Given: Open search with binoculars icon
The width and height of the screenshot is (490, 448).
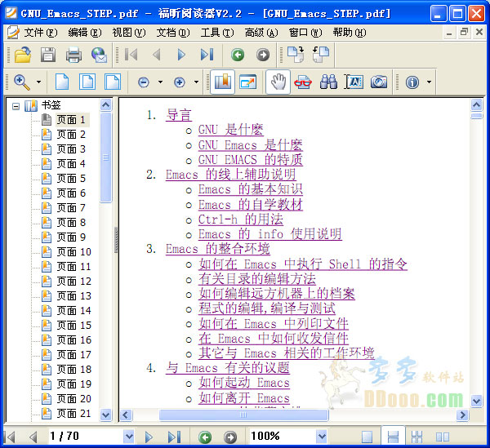Looking at the screenshot, I should (328, 82).
